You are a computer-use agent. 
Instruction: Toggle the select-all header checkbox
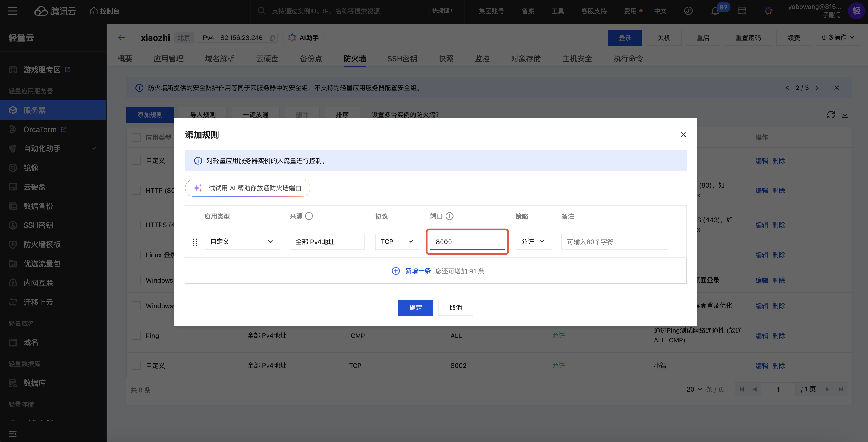click(136, 137)
